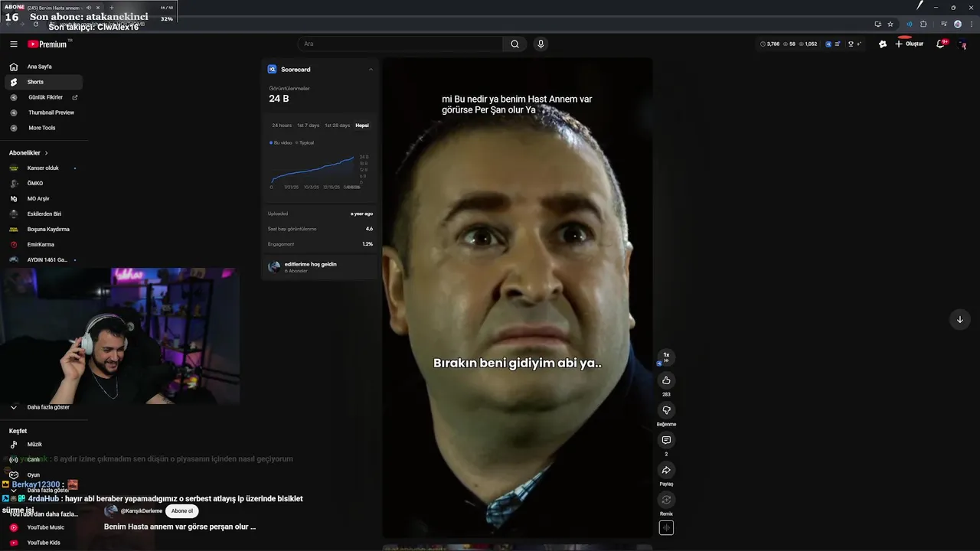Mute the tab via speaker icon
The width and height of the screenshot is (980, 551).
coord(90,8)
